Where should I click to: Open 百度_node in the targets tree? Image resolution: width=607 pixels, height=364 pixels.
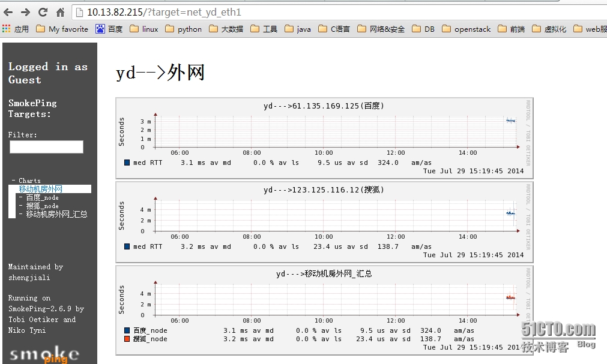point(42,198)
